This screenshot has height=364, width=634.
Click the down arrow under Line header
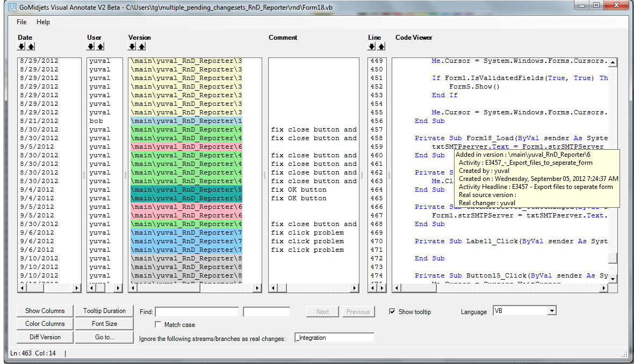point(372,47)
